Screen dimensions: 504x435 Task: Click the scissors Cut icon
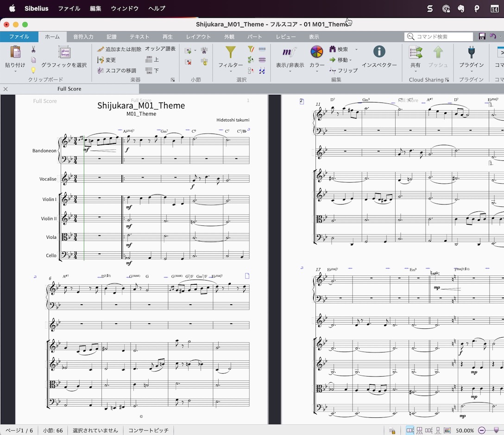33,49
